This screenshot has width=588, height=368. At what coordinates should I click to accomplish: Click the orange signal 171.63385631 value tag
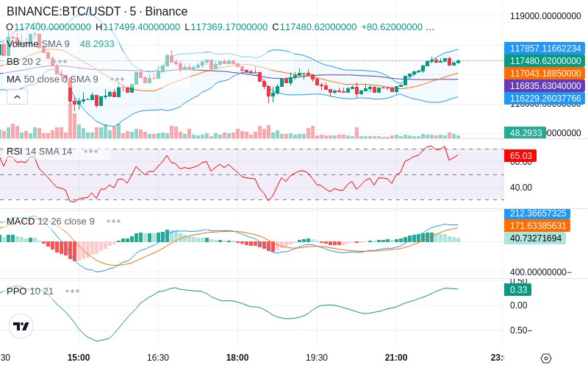point(537,226)
